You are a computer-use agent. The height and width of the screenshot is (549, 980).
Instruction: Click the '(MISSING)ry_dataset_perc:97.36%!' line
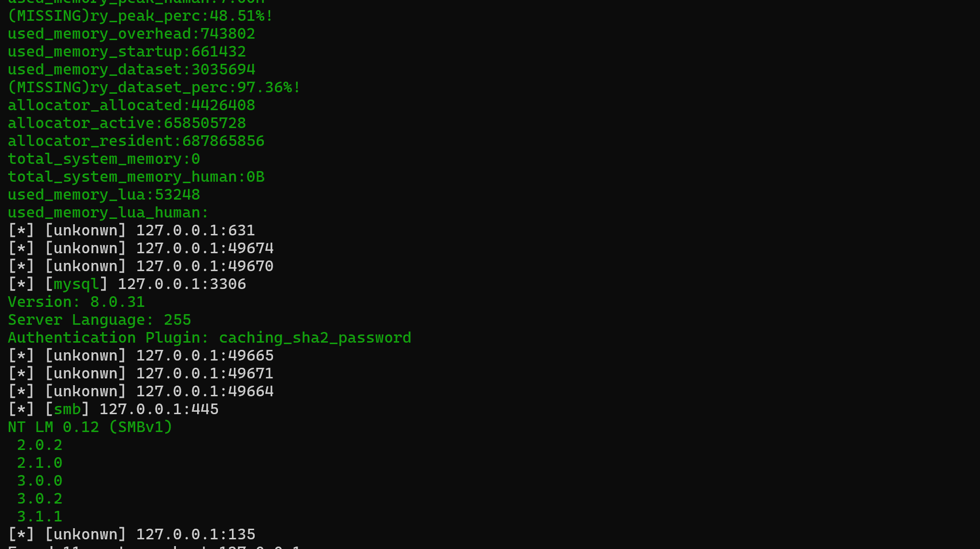click(x=155, y=87)
